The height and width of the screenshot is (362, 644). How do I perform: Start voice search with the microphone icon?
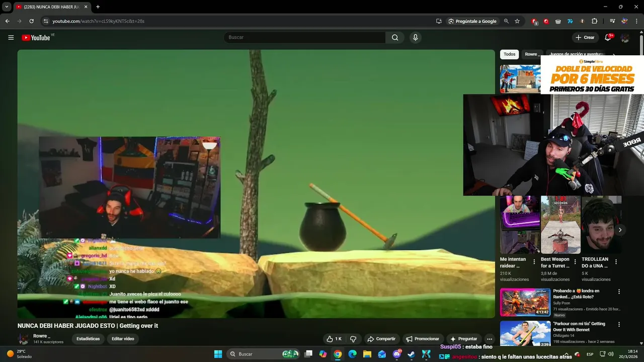click(x=415, y=37)
